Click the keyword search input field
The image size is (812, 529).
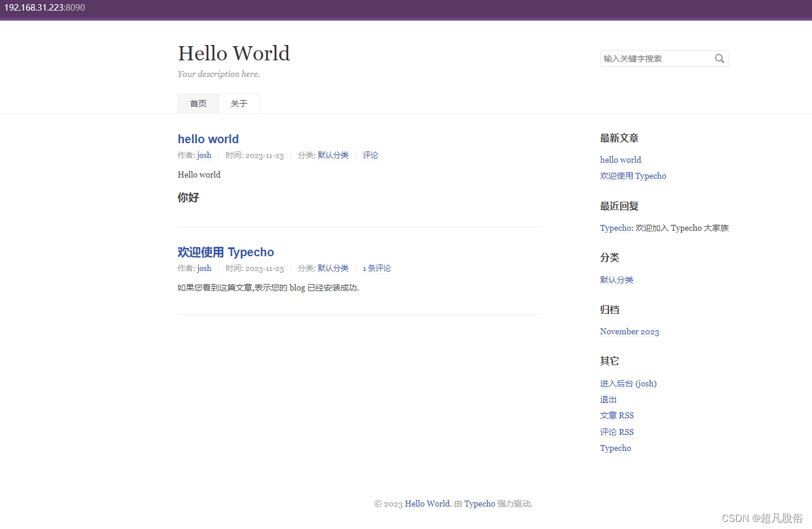click(x=651, y=59)
